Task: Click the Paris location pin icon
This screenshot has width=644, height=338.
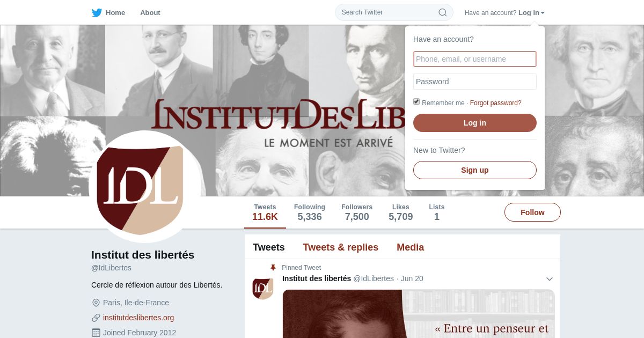Action: click(x=96, y=303)
